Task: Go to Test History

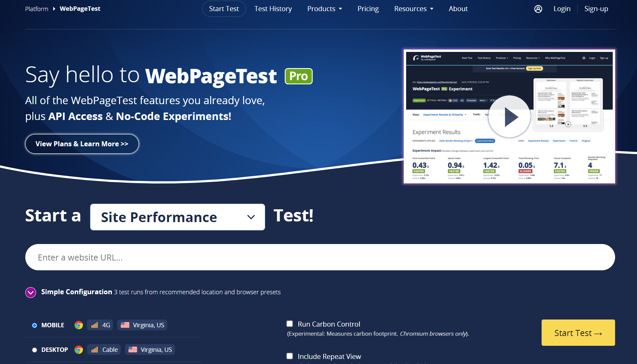Action: (273, 9)
